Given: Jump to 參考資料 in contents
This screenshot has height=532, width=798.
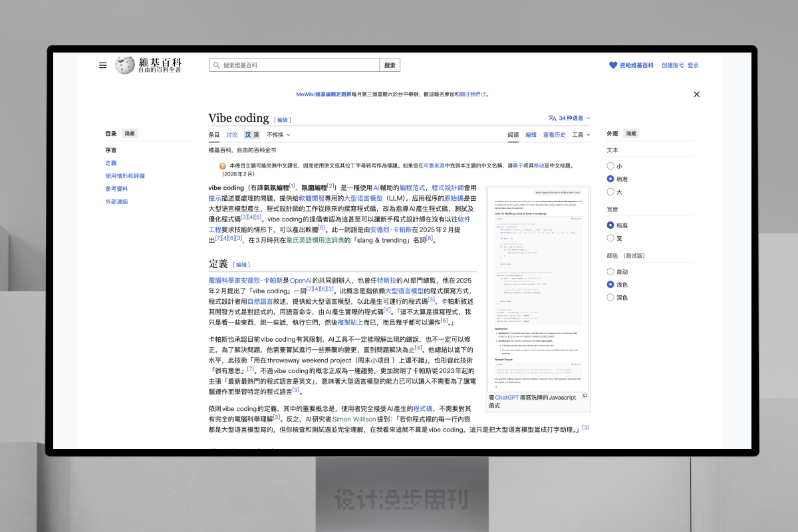Looking at the screenshot, I should coord(116,189).
